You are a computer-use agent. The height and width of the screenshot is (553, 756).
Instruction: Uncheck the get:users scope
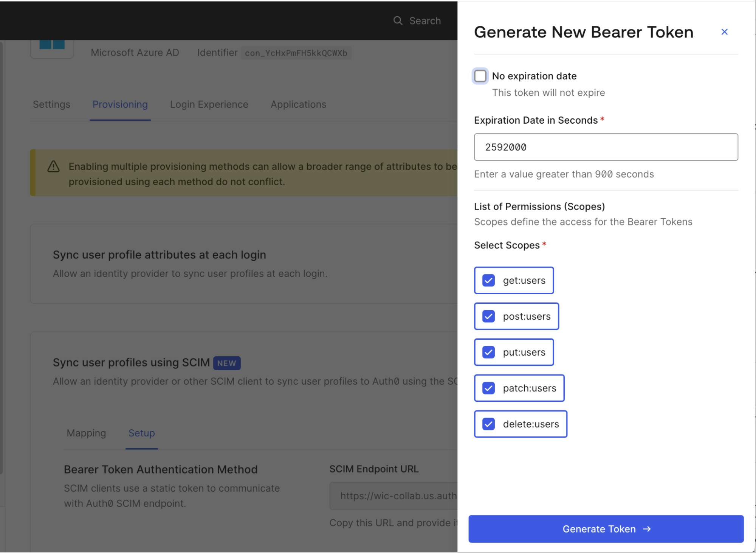coord(488,280)
